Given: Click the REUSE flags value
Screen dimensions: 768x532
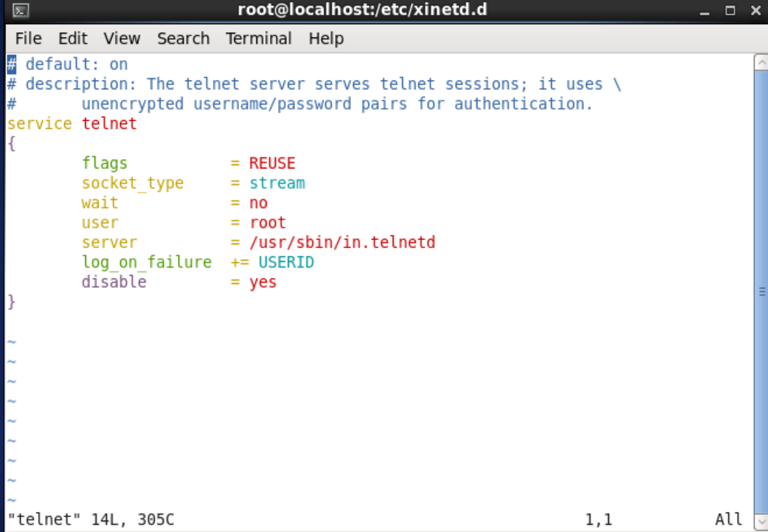Looking at the screenshot, I should 273,163.
